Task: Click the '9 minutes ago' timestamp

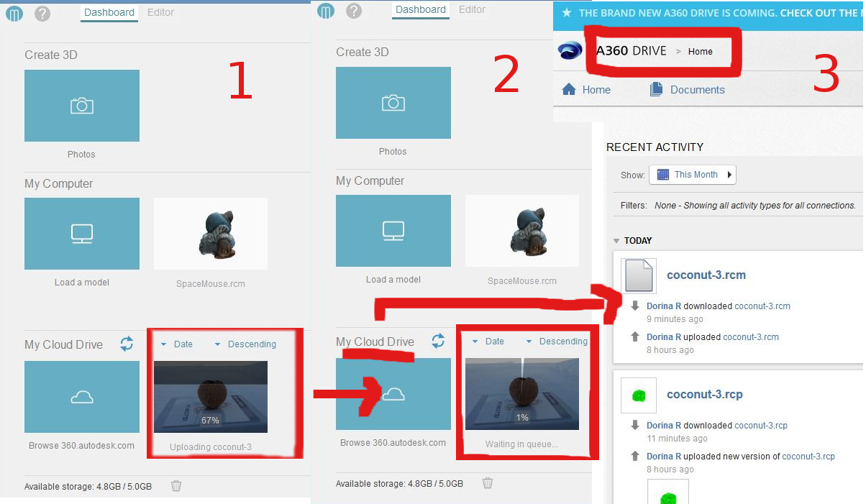Action: click(x=675, y=319)
